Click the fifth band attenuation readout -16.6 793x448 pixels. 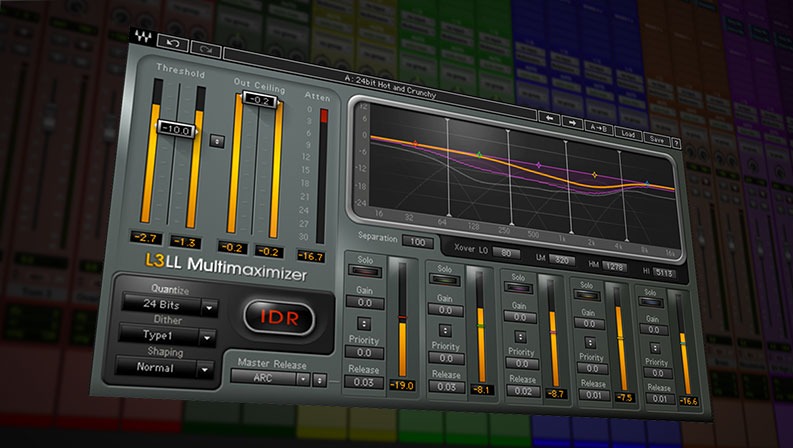coord(688,401)
